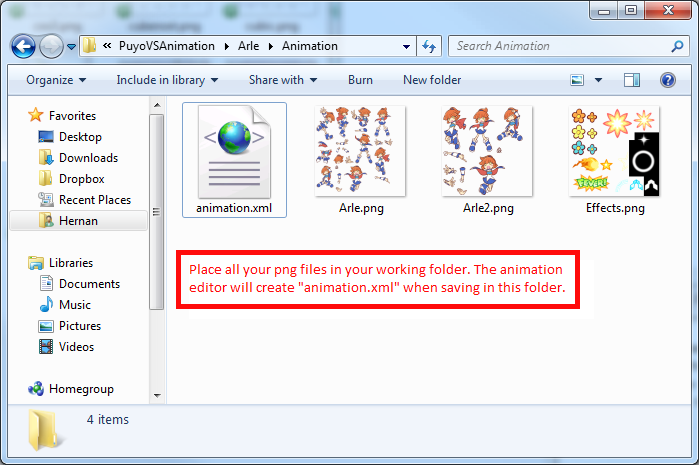This screenshot has height=465, width=699.
Task: Expand the hidden path chevron «
Action: [107, 45]
